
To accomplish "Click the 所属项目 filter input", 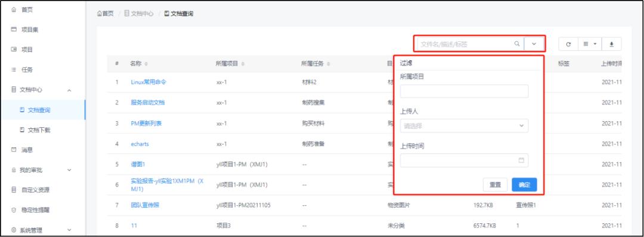I will tap(464, 91).
